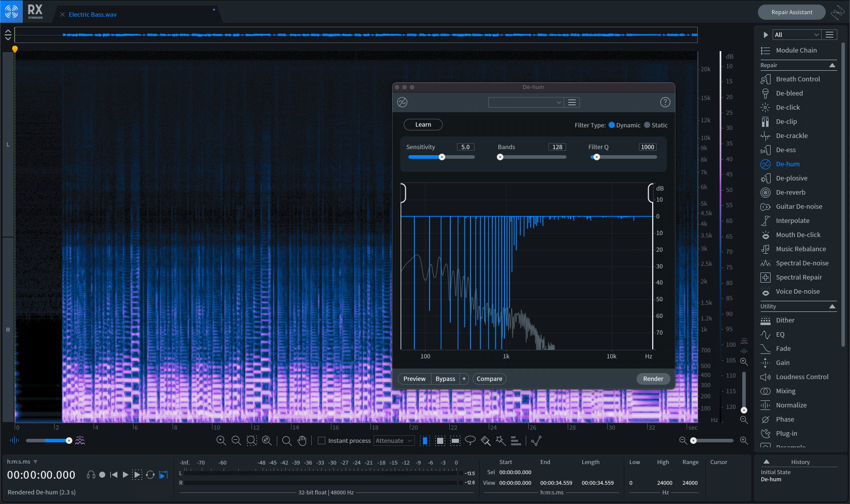The height and width of the screenshot is (504, 850).
Task: Open the Voice De-noise module
Action: (797, 291)
